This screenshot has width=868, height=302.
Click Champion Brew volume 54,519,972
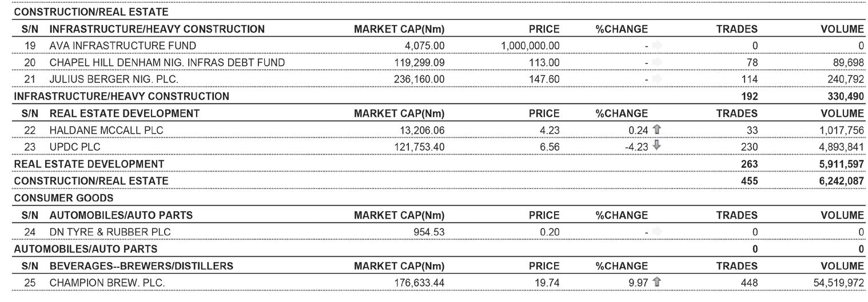(x=835, y=283)
